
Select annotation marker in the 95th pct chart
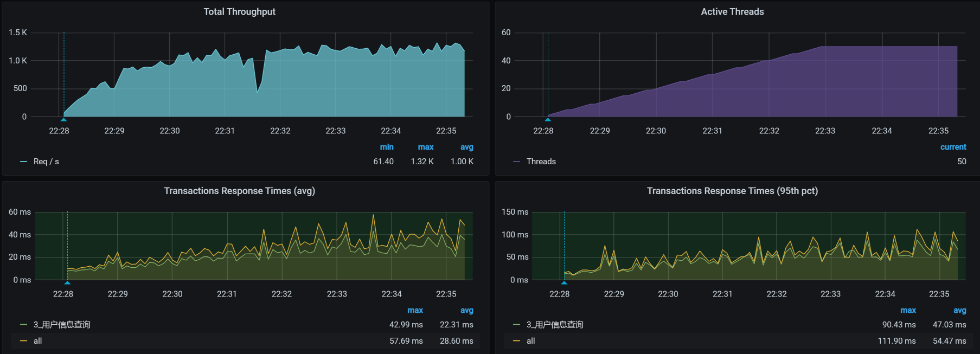click(564, 282)
